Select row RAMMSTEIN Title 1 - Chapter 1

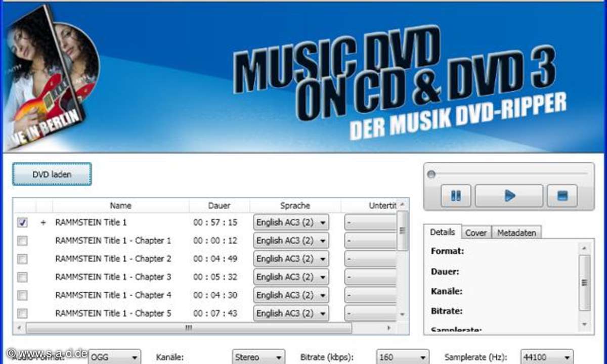[113, 241]
